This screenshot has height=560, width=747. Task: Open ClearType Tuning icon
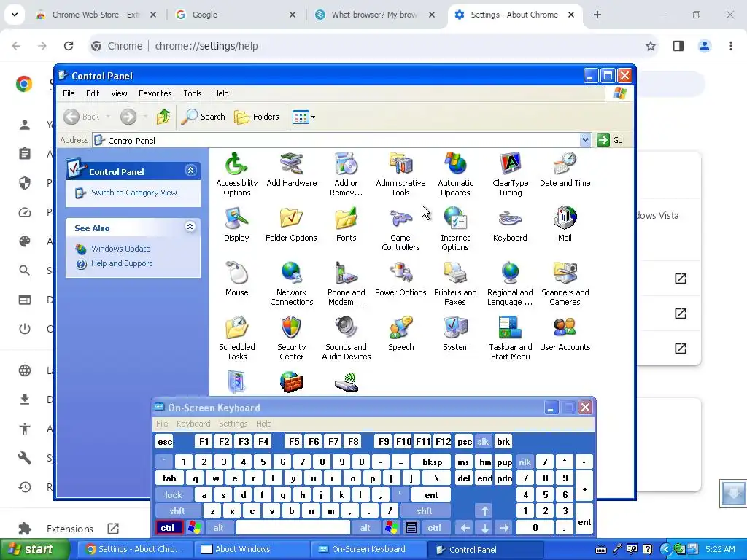[x=510, y=174]
